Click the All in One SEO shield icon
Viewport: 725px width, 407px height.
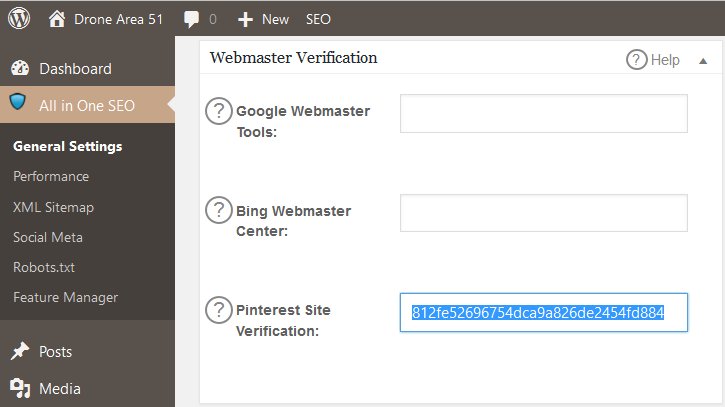18,101
